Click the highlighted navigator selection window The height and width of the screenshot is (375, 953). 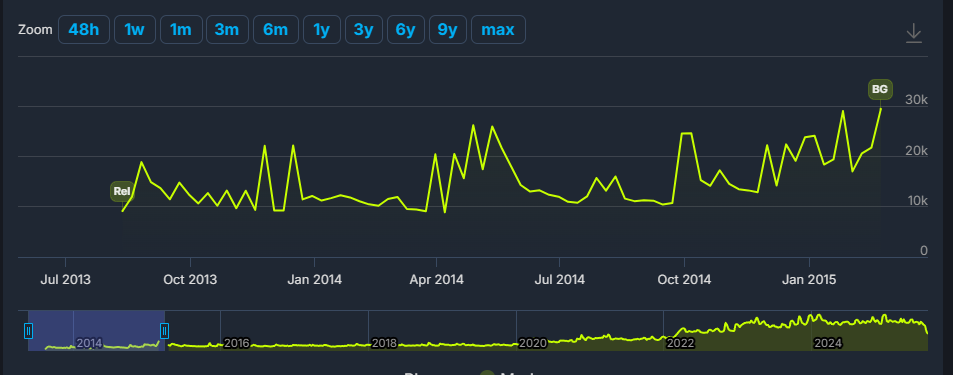tap(96, 330)
